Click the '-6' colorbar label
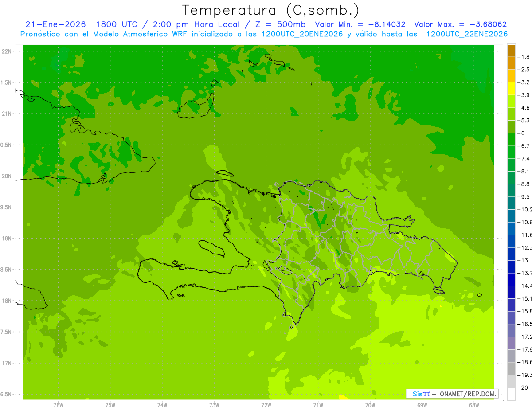This screenshot has height=411, width=532. (522, 133)
